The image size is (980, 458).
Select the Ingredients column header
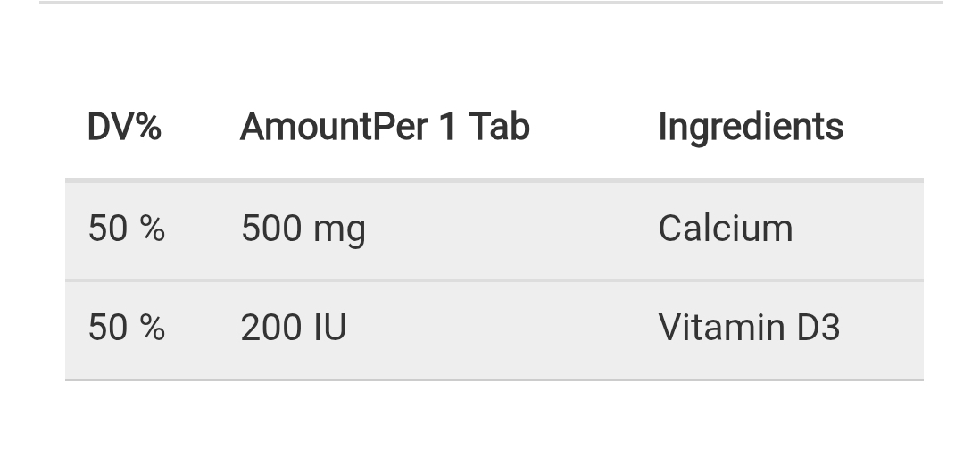[x=750, y=127]
